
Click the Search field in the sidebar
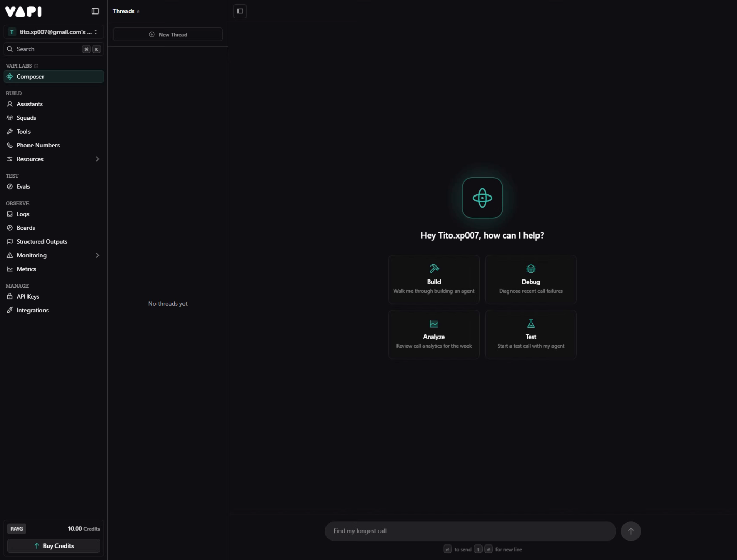(54, 49)
